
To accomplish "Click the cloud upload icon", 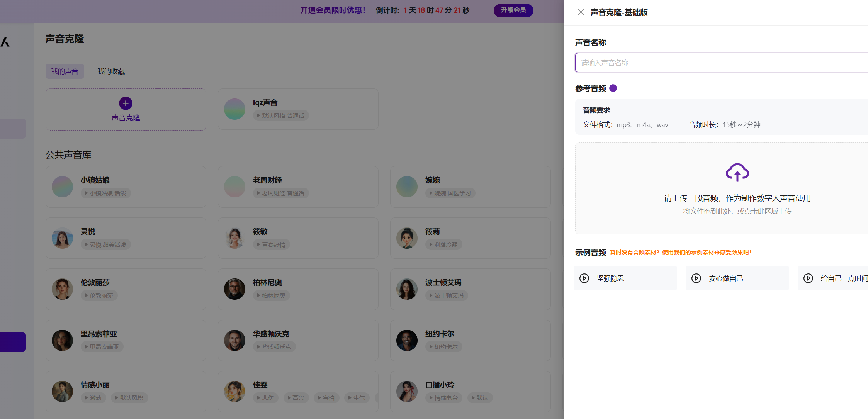I will pyautogui.click(x=737, y=172).
